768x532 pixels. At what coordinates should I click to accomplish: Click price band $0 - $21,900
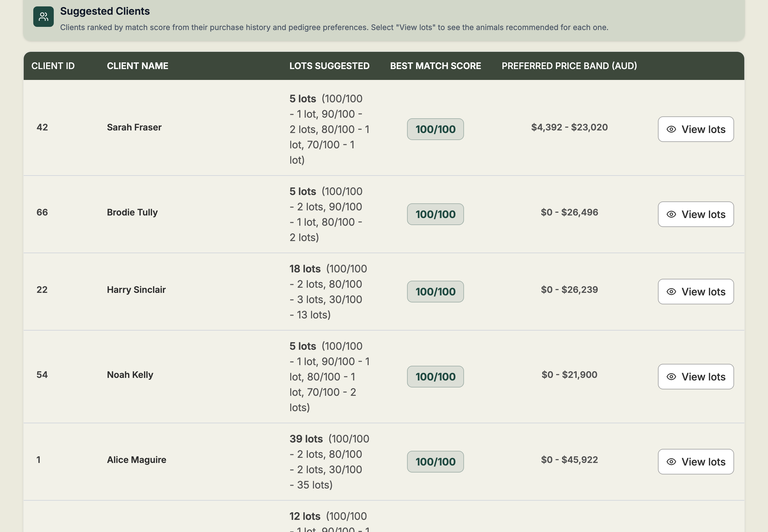click(x=569, y=375)
